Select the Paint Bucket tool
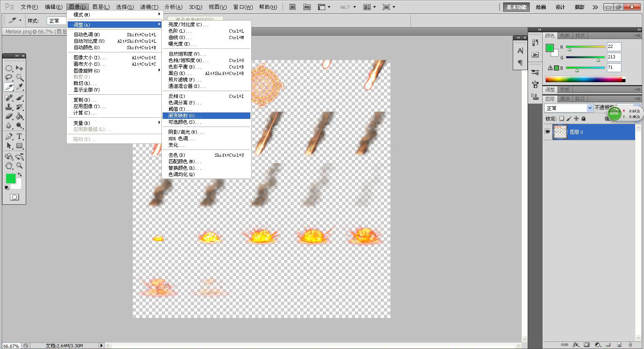Screen dimensions: 644x349 [19, 116]
